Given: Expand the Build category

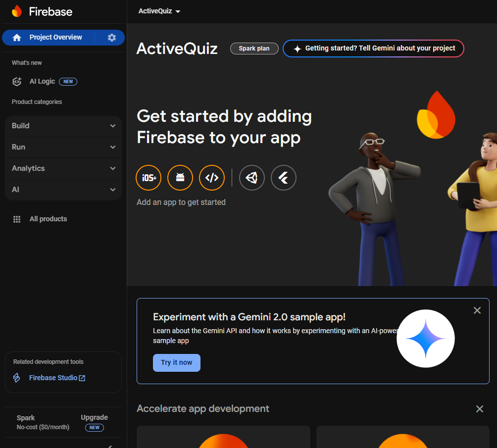Looking at the screenshot, I should (63, 126).
